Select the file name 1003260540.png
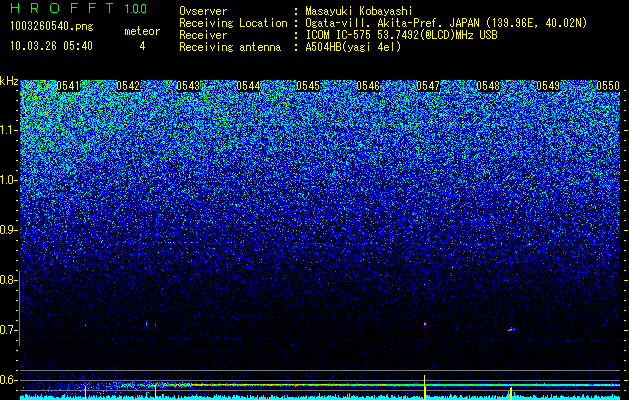This screenshot has height=400, width=629. (52, 26)
